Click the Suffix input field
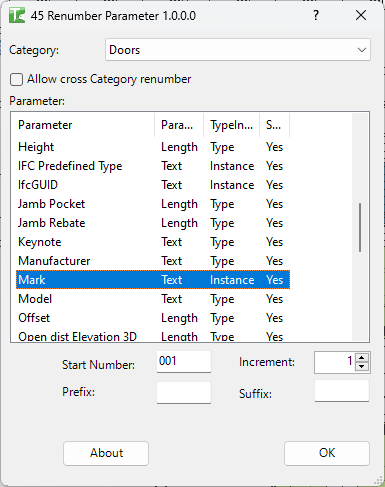 coord(342,391)
